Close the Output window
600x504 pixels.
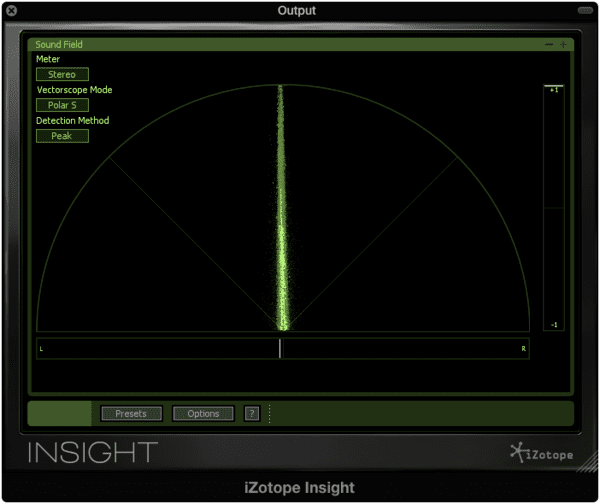pos(12,11)
